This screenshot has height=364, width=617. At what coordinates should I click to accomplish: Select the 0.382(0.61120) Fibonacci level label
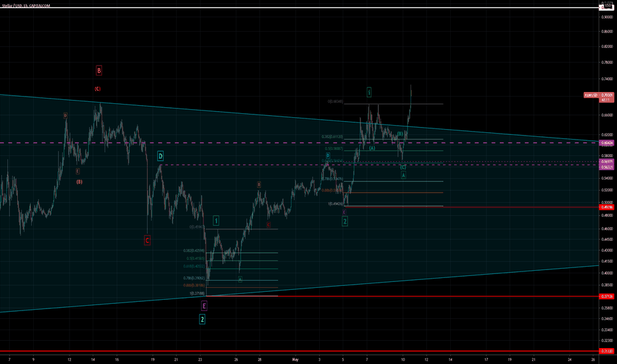tap(332, 137)
